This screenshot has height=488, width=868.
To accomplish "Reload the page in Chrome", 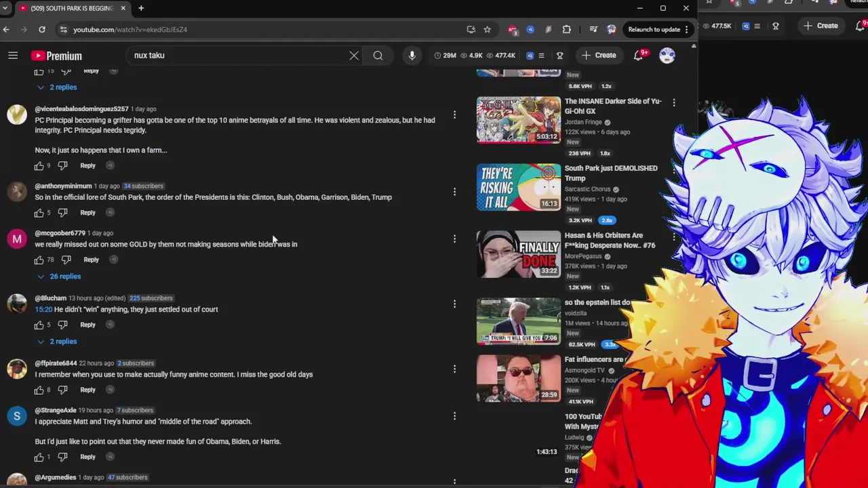I will pyautogui.click(x=42, y=29).
